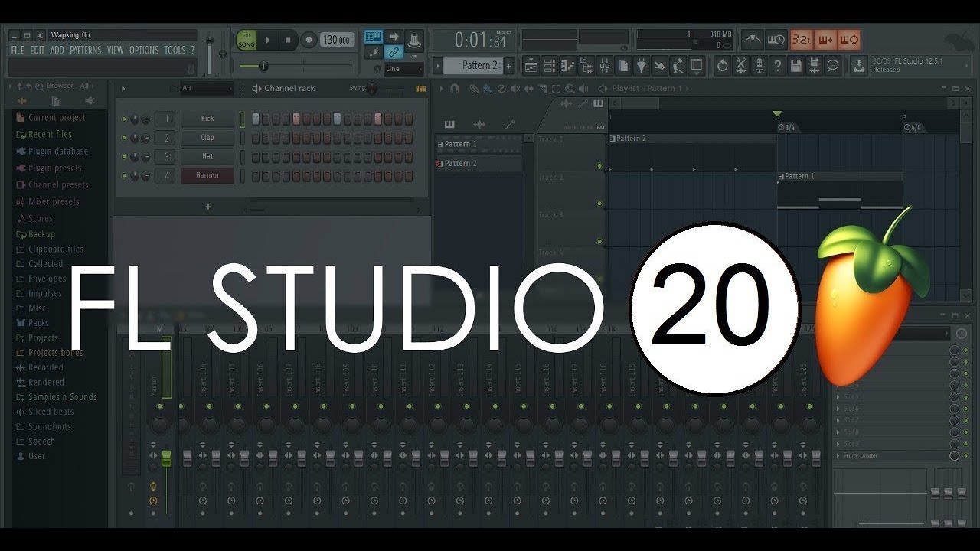
Task: Mute the Harmor channel green LED
Action: coord(124,175)
